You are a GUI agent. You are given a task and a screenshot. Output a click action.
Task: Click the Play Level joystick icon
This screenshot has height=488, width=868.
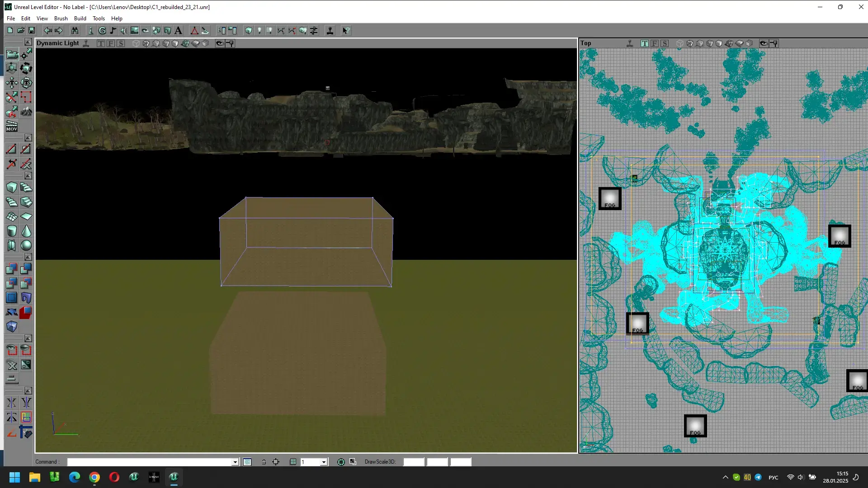[x=330, y=30]
